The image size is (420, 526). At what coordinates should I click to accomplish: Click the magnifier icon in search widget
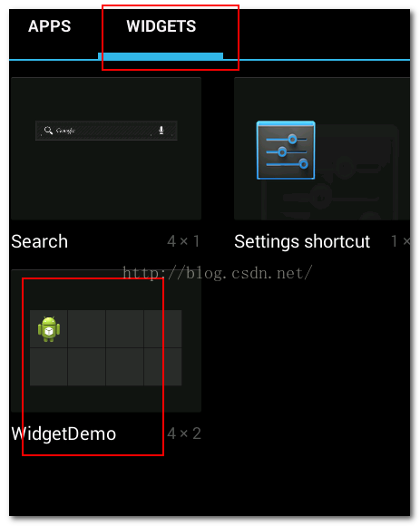48,131
